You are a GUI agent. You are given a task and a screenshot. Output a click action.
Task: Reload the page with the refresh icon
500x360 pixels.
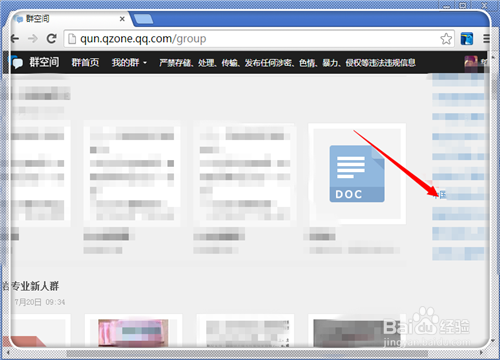click(52, 39)
